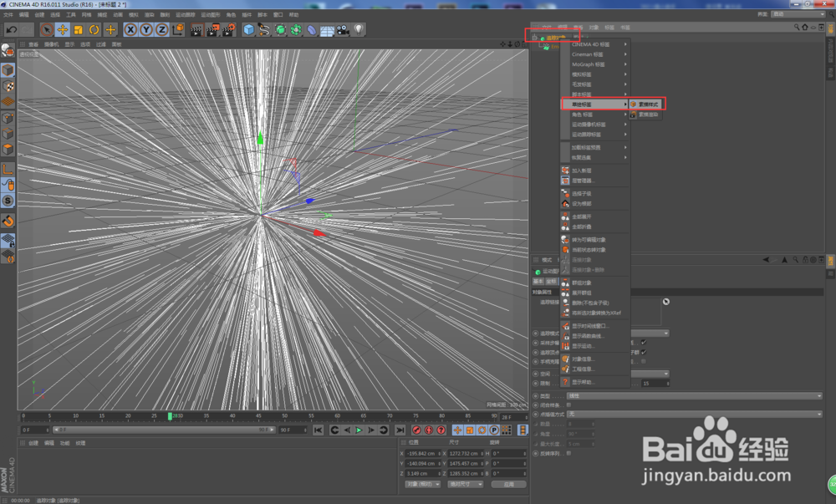Image resolution: width=836 pixels, height=504 pixels.
Task: Select the Move tool
Action: pos(63,30)
